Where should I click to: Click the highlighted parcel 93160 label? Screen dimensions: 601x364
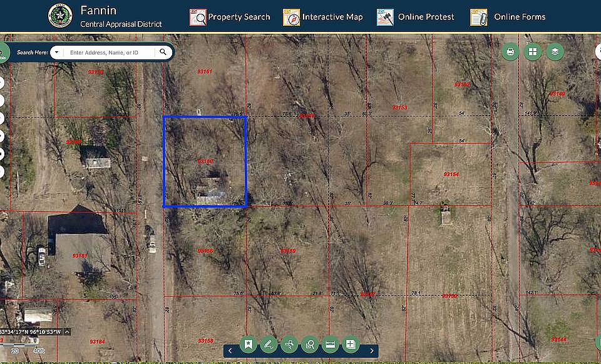point(205,161)
